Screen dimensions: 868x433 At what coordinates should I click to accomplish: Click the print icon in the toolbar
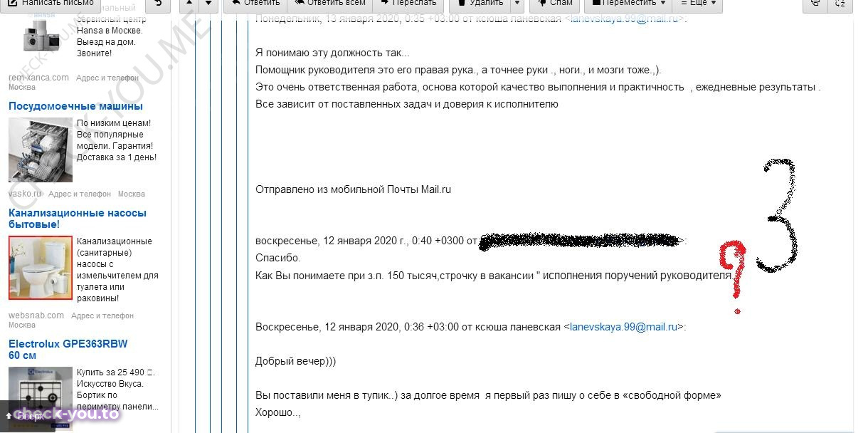pos(815,4)
